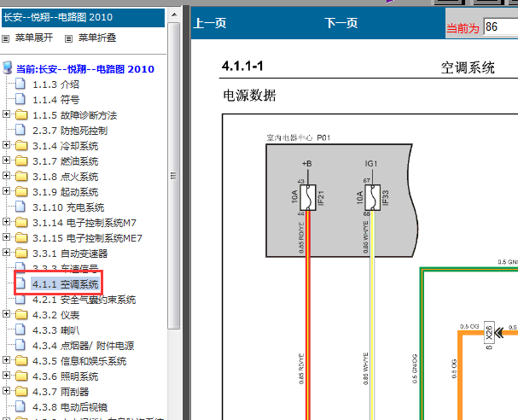The height and width of the screenshot is (420, 518).
Task: Open 4.2.1 安全气囊约束系统 page
Action: coord(84,300)
